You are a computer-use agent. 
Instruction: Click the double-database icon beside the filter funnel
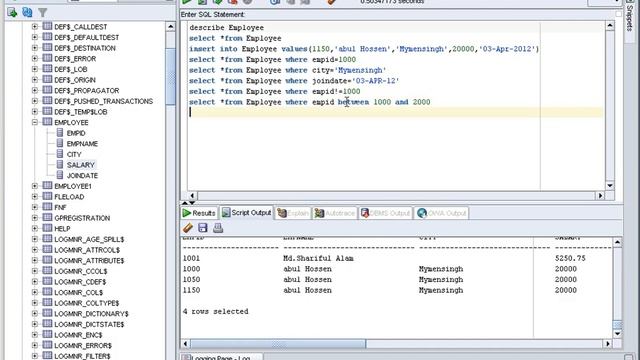point(27,13)
